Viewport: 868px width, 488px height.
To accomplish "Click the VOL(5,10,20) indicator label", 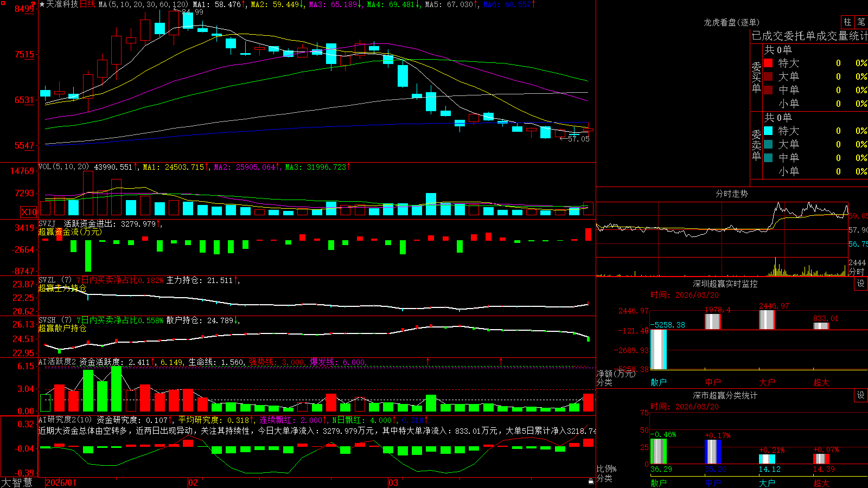I will tap(63, 167).
